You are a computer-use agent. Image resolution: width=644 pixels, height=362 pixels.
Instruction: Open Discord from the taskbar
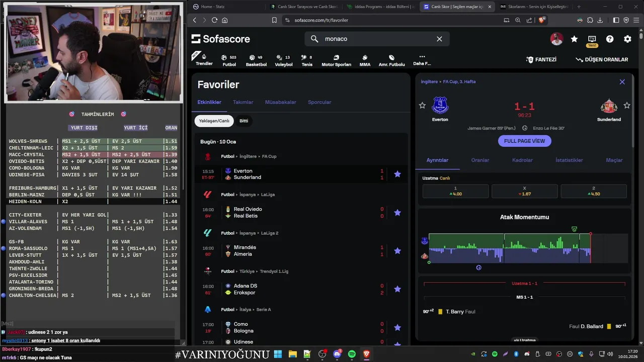[337, 354]
